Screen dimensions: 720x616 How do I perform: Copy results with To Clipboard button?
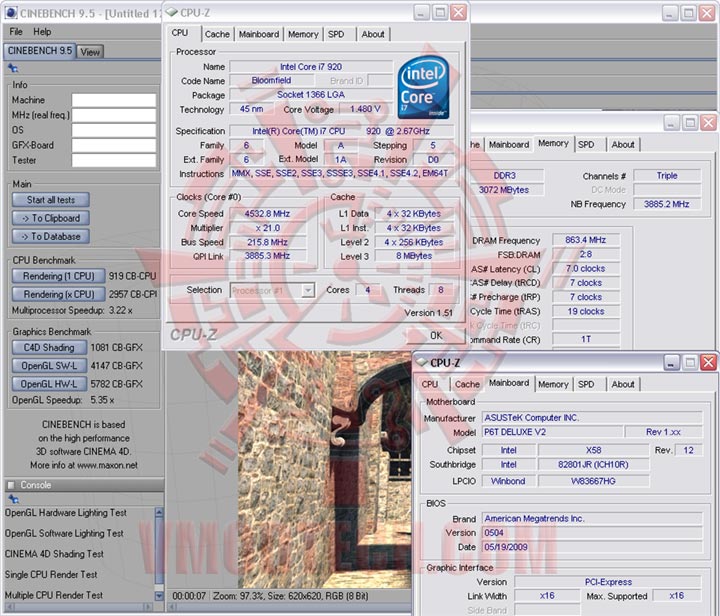point(51,218)
